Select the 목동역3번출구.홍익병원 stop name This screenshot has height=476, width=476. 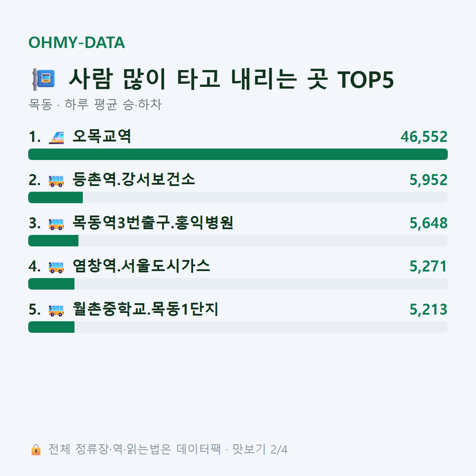(153, 223)
